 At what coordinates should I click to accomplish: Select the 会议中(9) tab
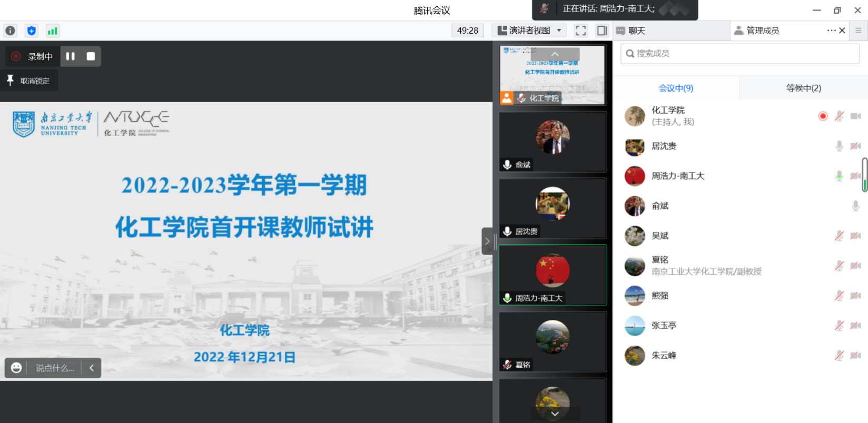(x=676, y=88)
